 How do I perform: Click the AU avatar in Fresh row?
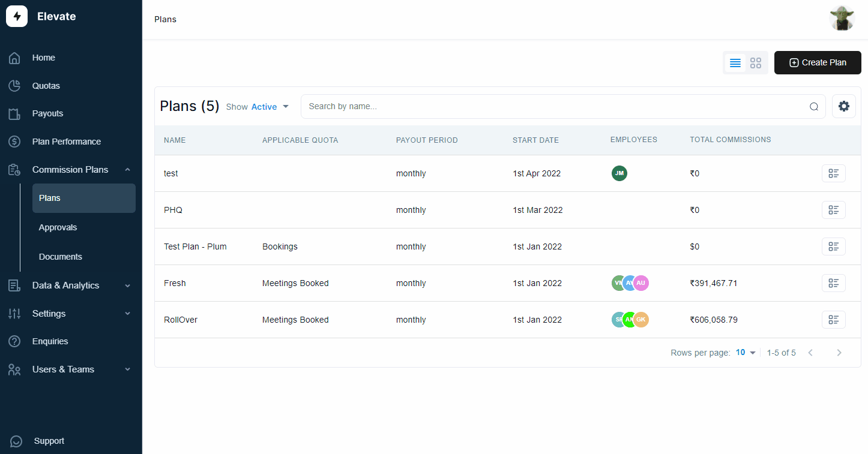[641, 283]
